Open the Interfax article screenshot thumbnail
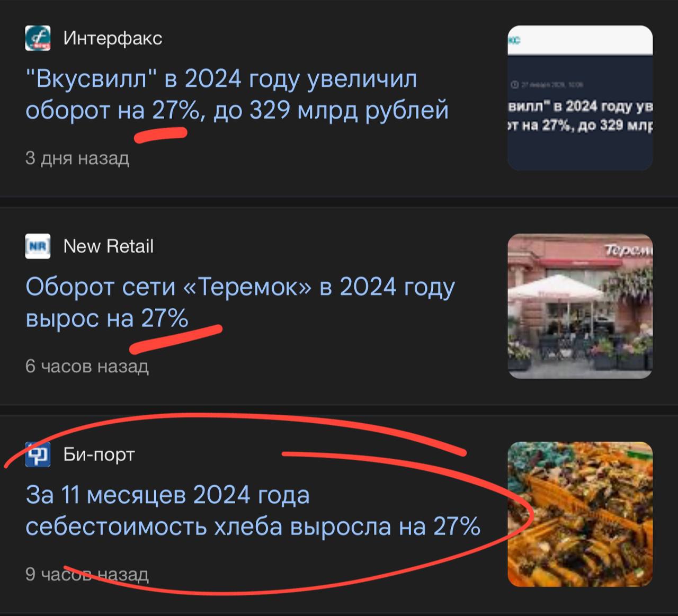Viewport: 678px width, 616px height. (x=580, y=98)
